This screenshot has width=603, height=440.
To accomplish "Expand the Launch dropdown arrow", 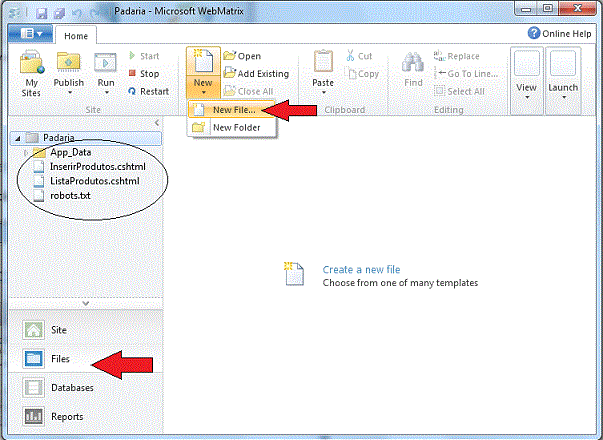I will 564,97.
